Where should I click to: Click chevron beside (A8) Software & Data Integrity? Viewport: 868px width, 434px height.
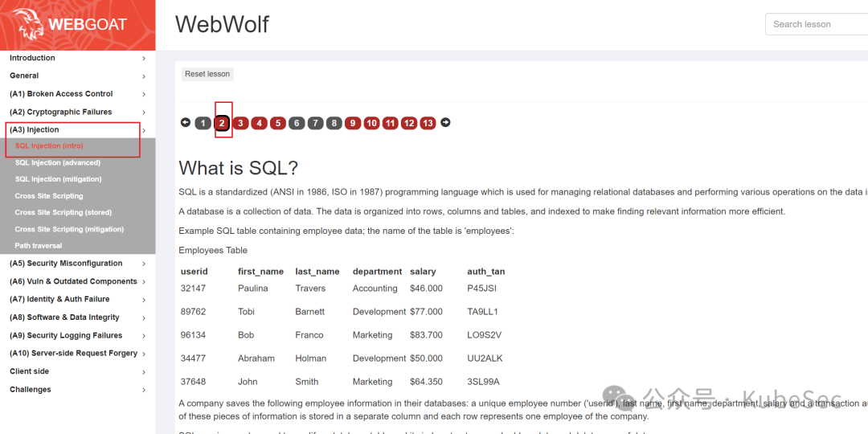pos(144,317)
